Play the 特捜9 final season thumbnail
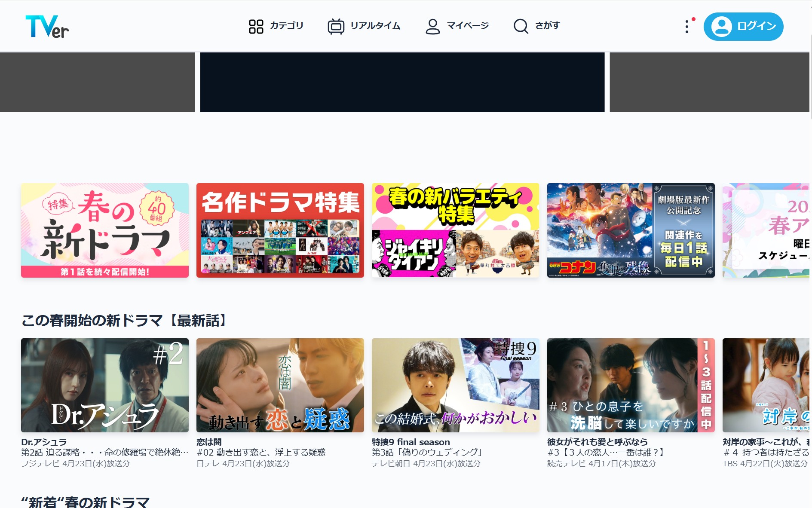812x508 pixels. [x=456, y=385]
